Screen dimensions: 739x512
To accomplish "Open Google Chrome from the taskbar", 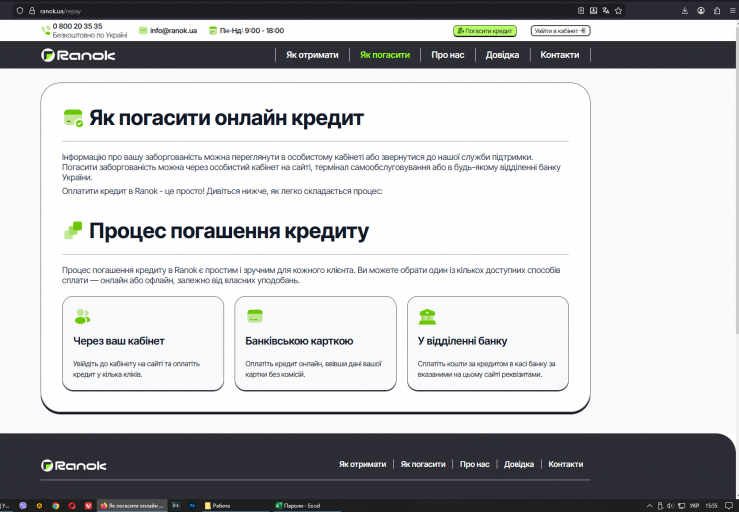I will [x=56, y=505].
